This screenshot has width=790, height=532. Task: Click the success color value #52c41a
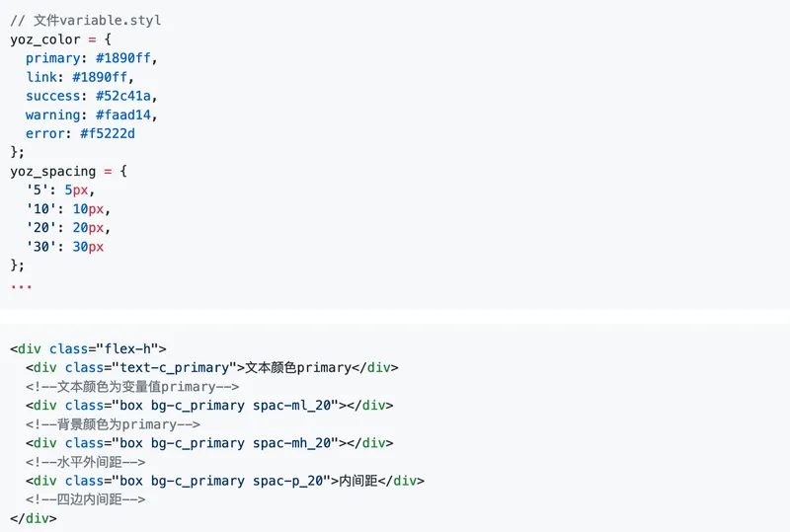tap(122, 96)
